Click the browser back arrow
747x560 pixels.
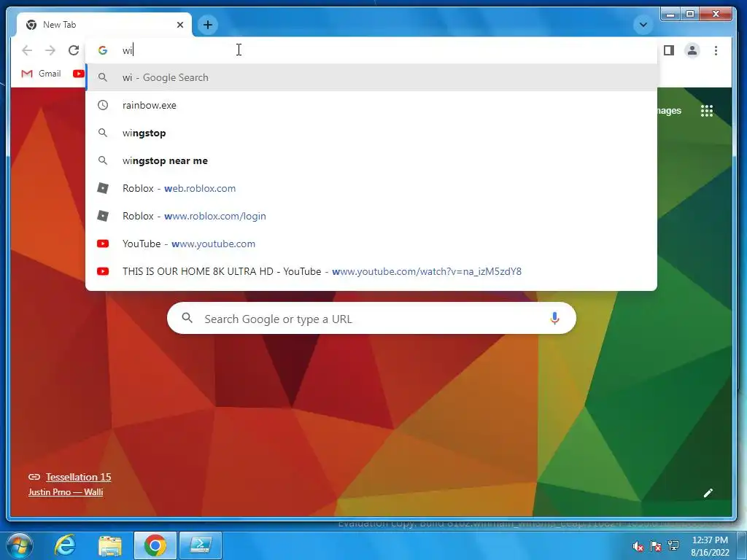click(x=27, y=50)
